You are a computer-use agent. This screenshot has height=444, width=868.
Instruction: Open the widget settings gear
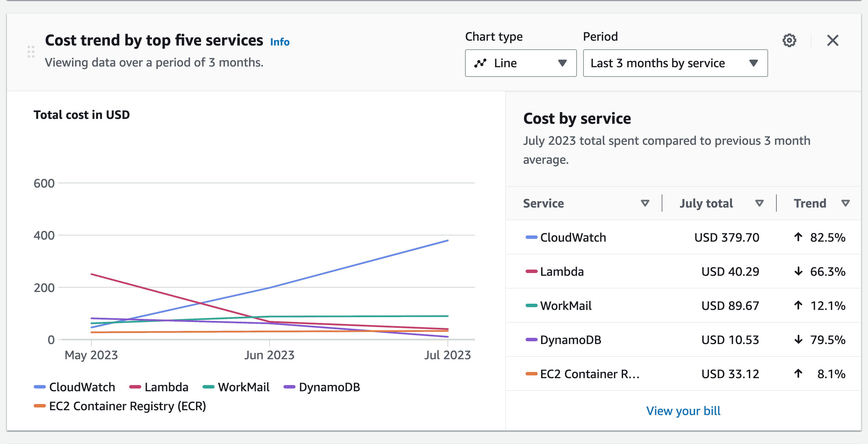click(x=790, y=40)
